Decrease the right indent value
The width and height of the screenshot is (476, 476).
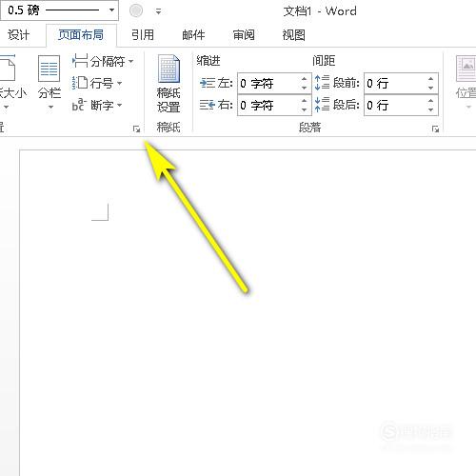[x=304, y=109]
